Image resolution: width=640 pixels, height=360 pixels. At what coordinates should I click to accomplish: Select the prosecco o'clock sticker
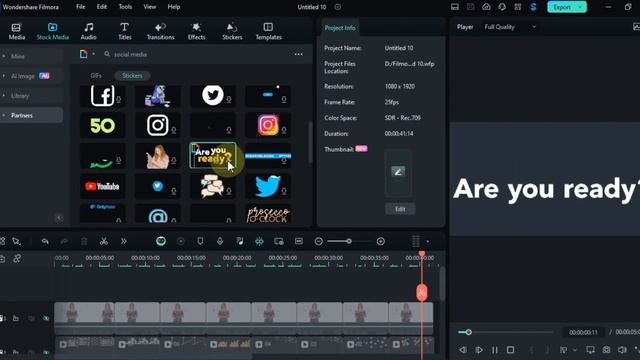[x=268, y=214]
